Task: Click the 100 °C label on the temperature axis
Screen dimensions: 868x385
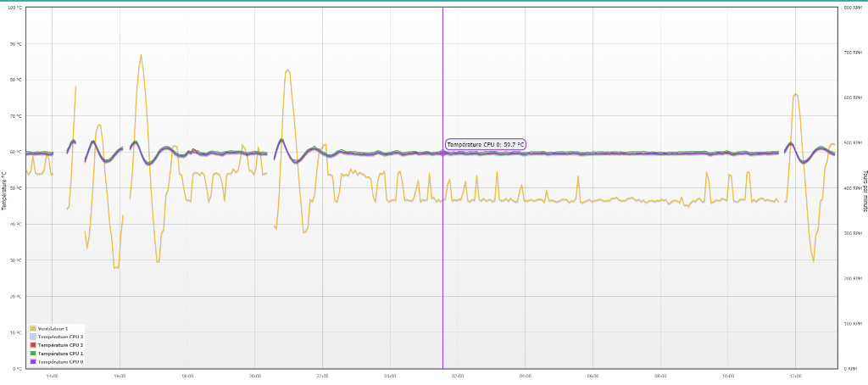Action: (16, 8)
